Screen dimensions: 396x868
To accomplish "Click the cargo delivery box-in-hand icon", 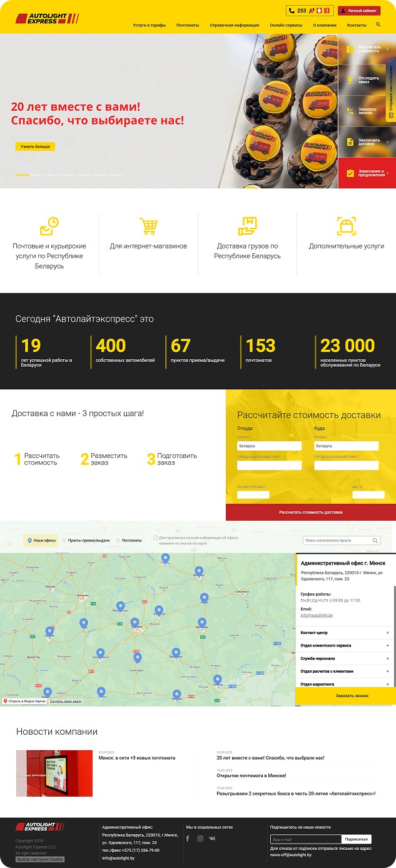I will tap(247, 226).
